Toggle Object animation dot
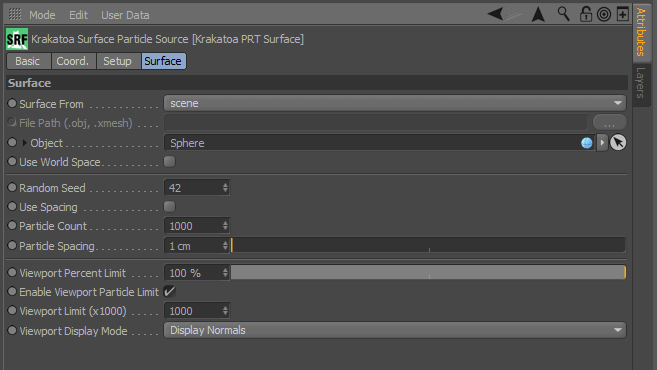This screenshot has width=657, height=370. [12, 142]
